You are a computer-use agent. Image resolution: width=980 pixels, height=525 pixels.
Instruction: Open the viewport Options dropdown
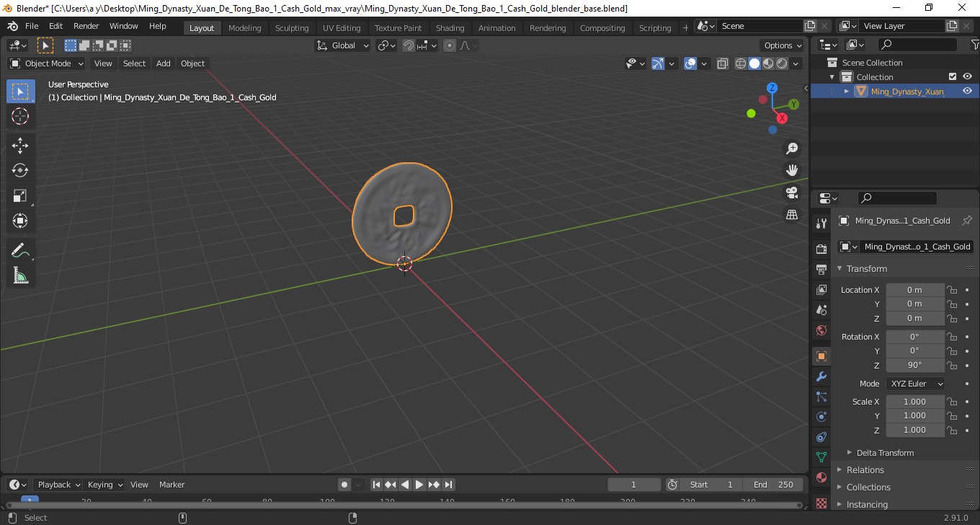[783, 45]
